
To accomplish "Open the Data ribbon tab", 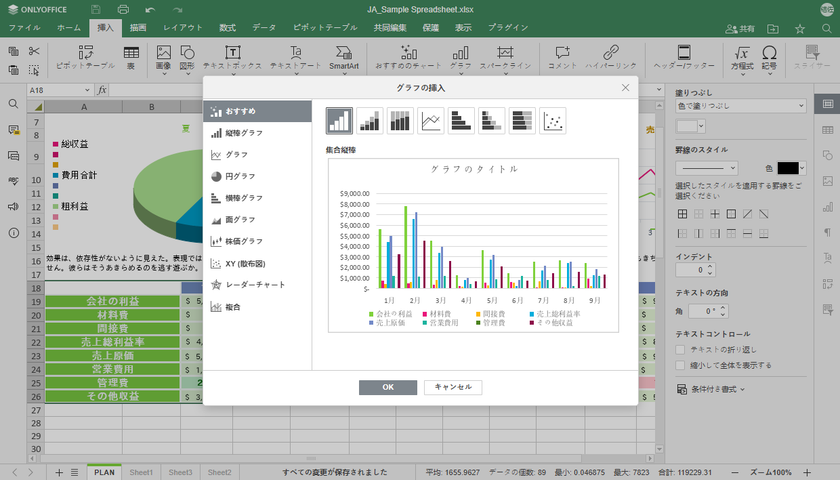I will (264, 28).
